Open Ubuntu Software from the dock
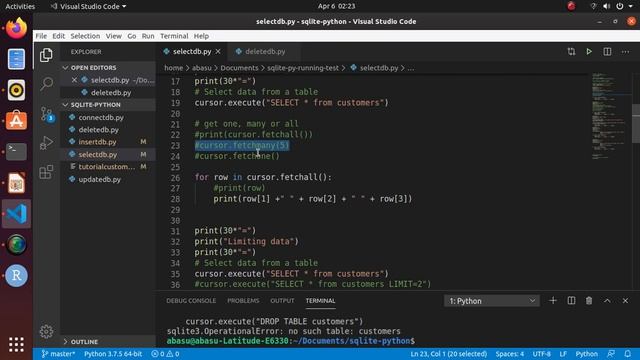640x360 pixels. pyautogui.click(x=16, y=121)
